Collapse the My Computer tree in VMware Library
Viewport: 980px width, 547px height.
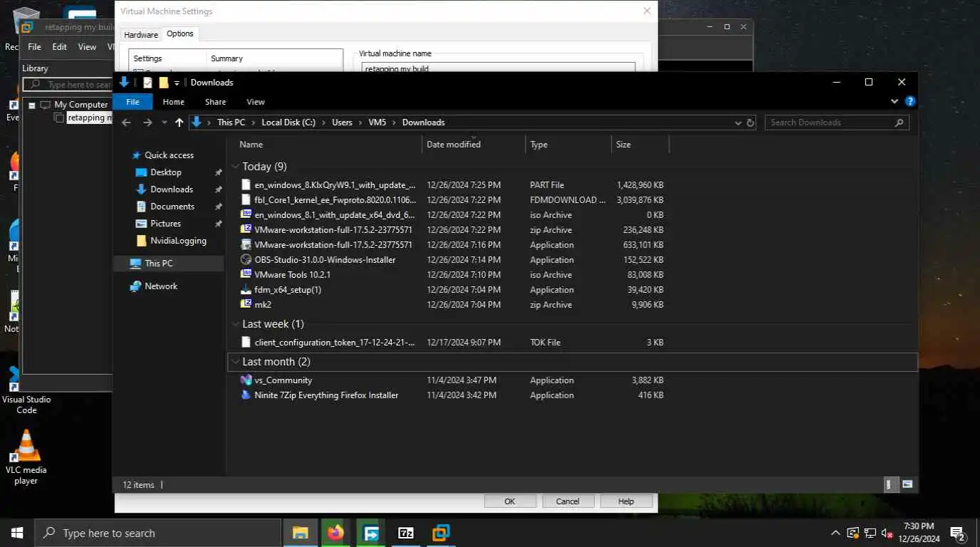pyautogui.click(x=32, y=105)
